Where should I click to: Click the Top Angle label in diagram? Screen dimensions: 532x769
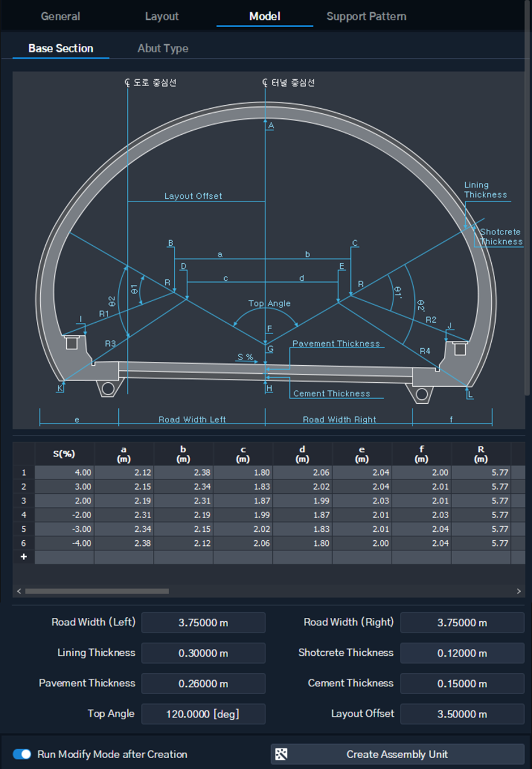[x=269, y=304]
